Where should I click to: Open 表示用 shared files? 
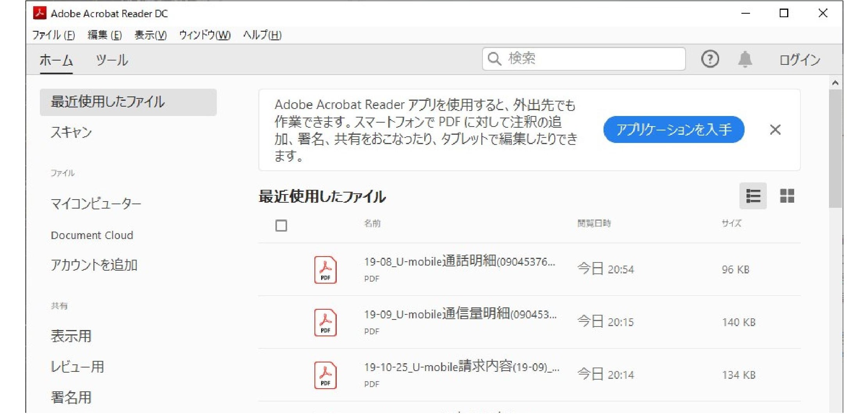[x=71, y=336]
